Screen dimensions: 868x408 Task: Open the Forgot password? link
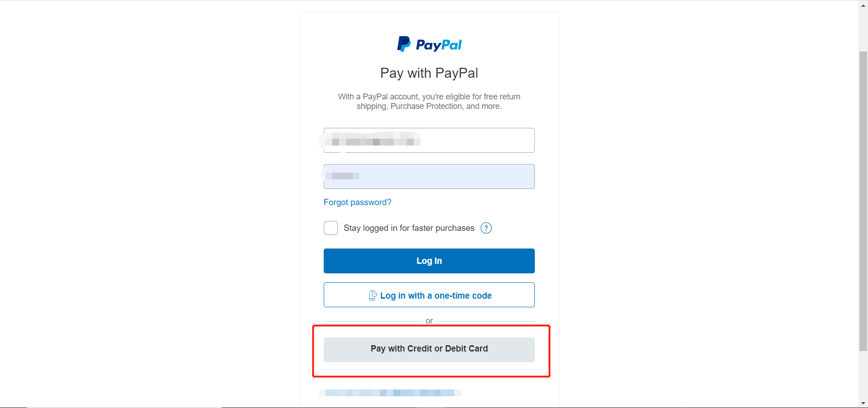pos(357,202)
